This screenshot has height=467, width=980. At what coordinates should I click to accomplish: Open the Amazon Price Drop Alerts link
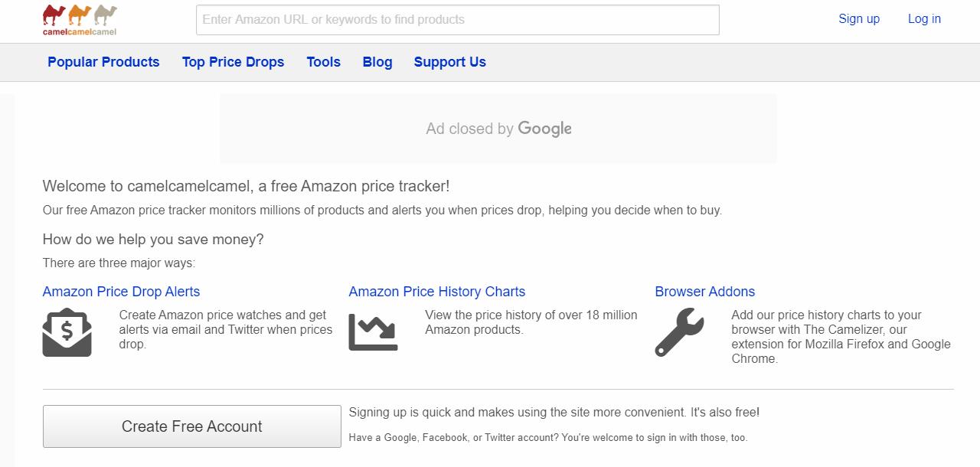(x=121, y=292)
